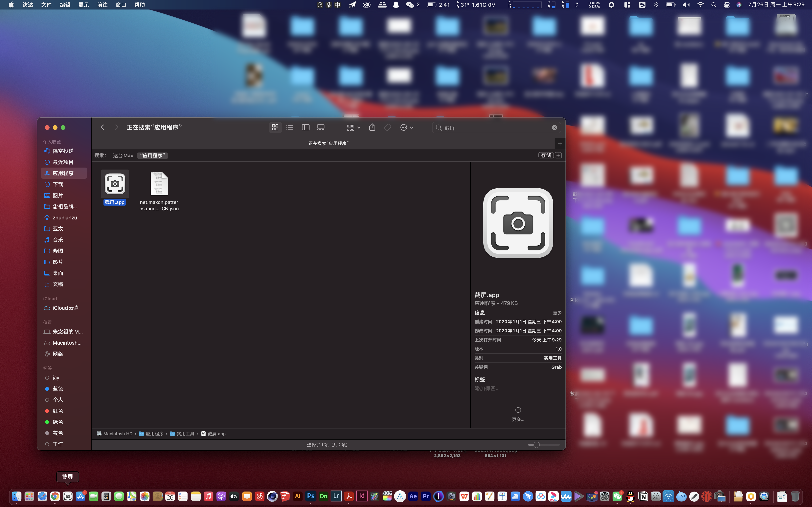This screenshot has height=507, width=812.
Task: Open the group-by dropdown
Action: pos(353,127)
